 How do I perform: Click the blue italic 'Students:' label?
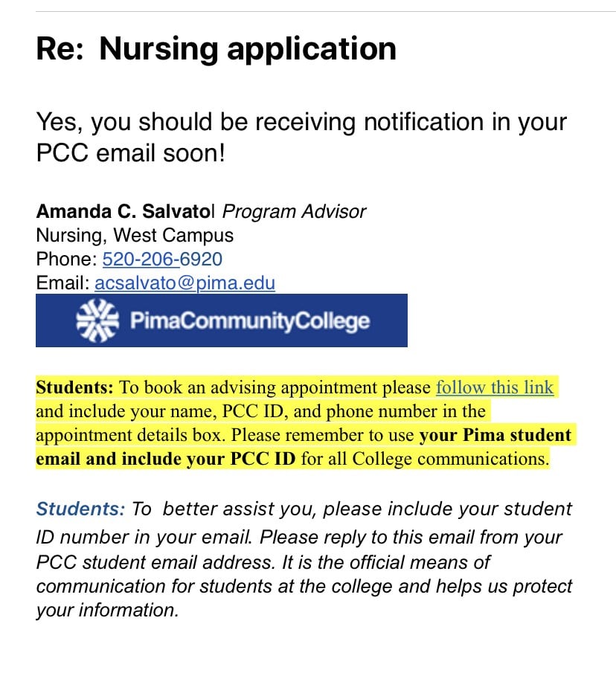80,509
